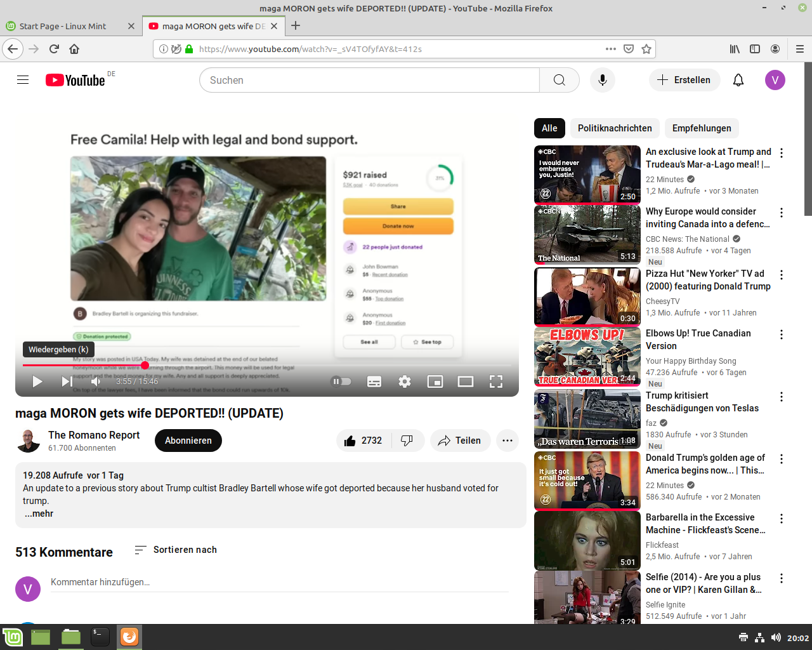This screenshot has height=650, width=812.
Task: Mute the video volume
Action: click(x=96, y=381)
